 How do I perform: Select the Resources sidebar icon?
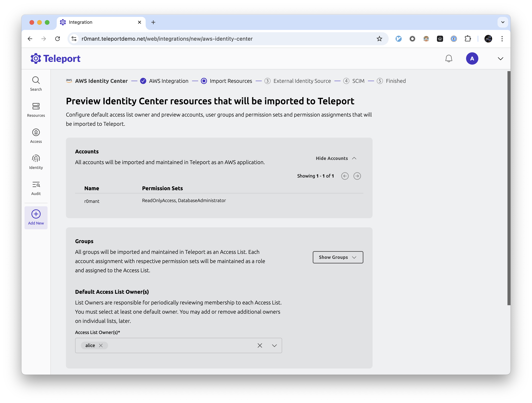coord(36,110)
